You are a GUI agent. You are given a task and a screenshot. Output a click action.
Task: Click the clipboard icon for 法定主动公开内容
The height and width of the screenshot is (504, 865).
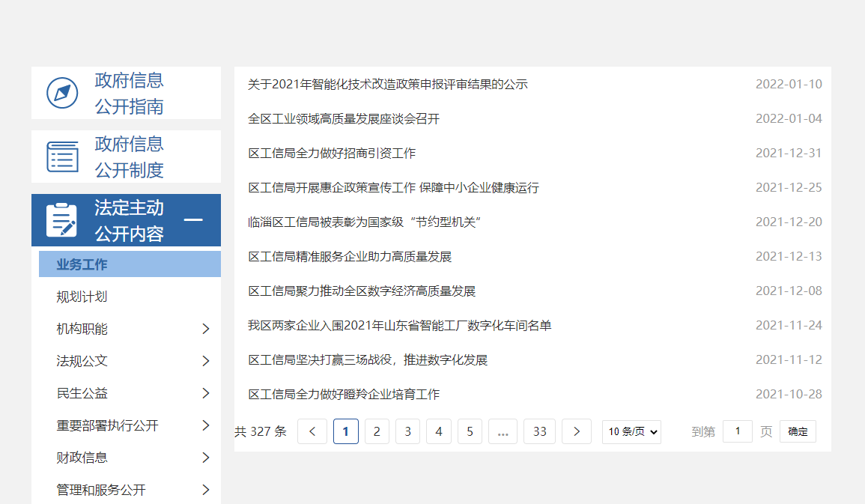[62, 220]
